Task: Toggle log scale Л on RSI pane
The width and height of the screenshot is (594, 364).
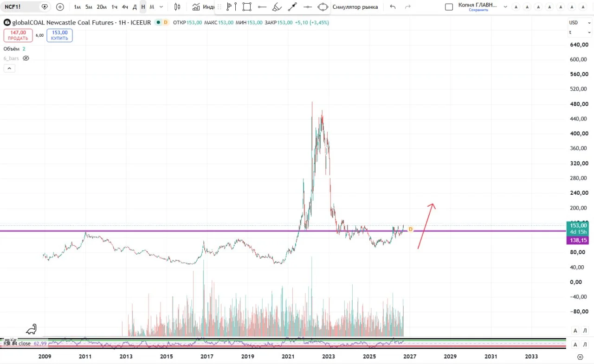Action: (585, 345)
